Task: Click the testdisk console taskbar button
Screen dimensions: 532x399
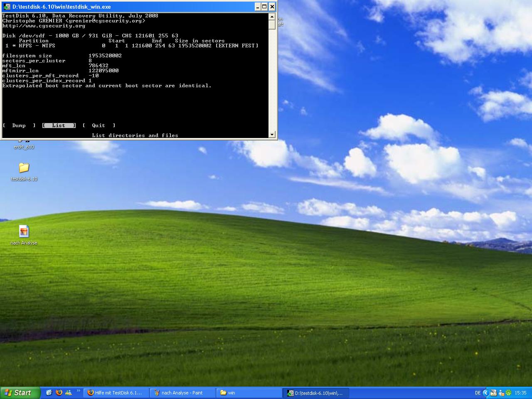Action: pyautogui.click(x=316, y=393)
